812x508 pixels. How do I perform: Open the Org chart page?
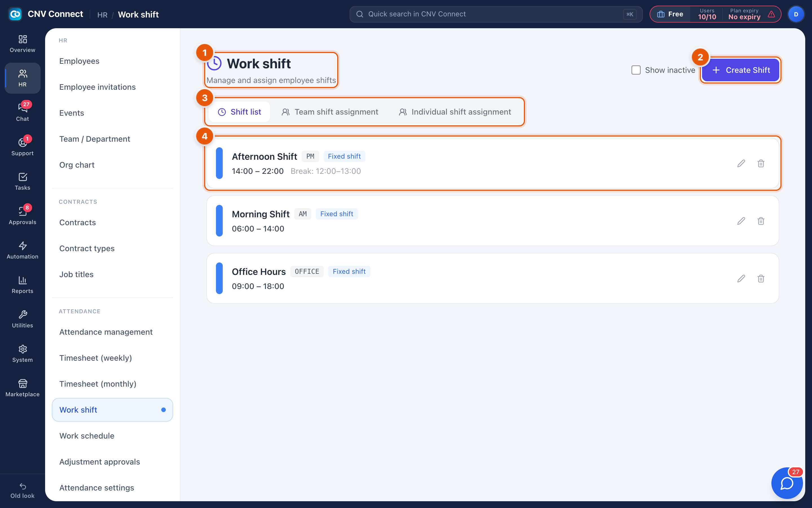click(x=112, y=165)
